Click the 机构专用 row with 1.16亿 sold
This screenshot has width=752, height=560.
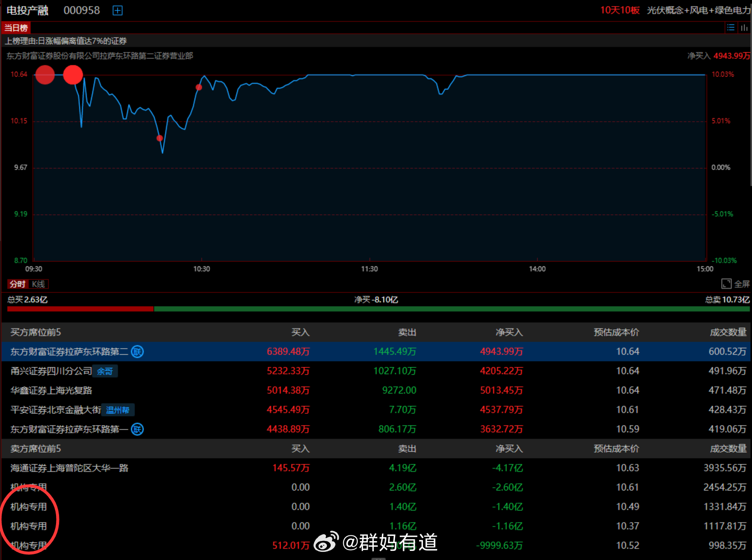click(376, 526)
